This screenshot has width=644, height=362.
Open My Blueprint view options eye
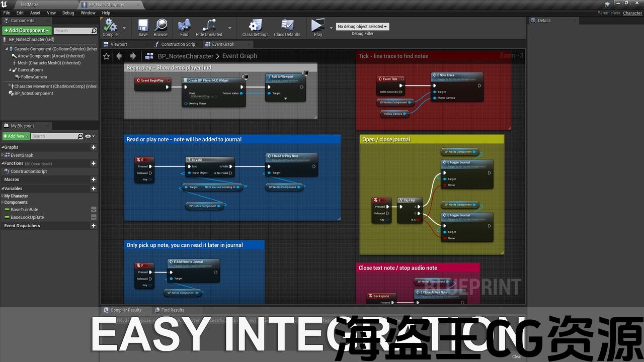(x=89, y=136)
